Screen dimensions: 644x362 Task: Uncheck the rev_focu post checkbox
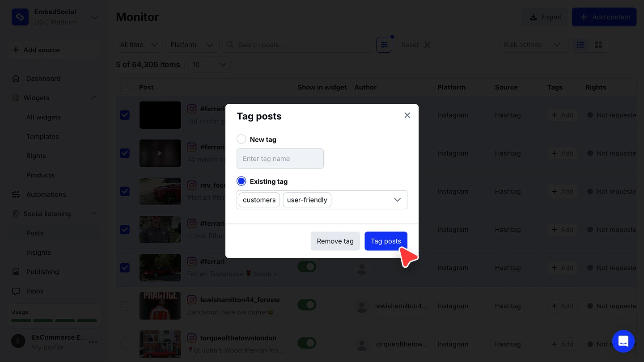125,191
